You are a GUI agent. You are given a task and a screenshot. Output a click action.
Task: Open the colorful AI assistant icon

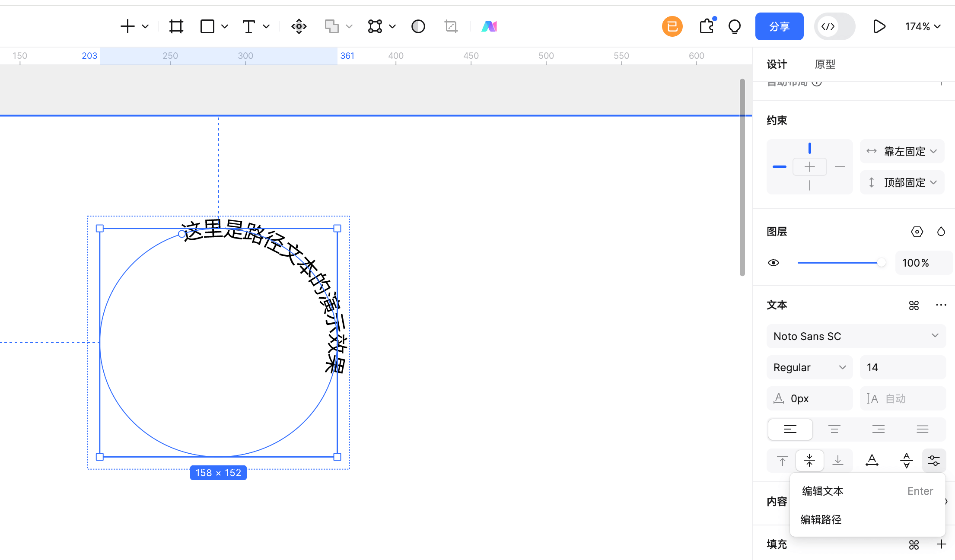(489, 26)
